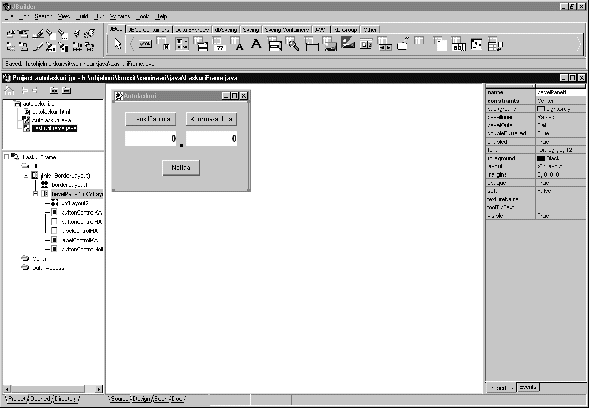Open the Source tab below the editor
This screenshot has width=589, height=408.
[119, 399]
